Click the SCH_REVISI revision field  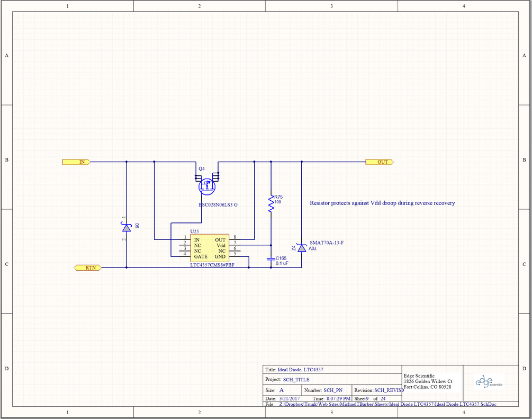tap(389, 390)
